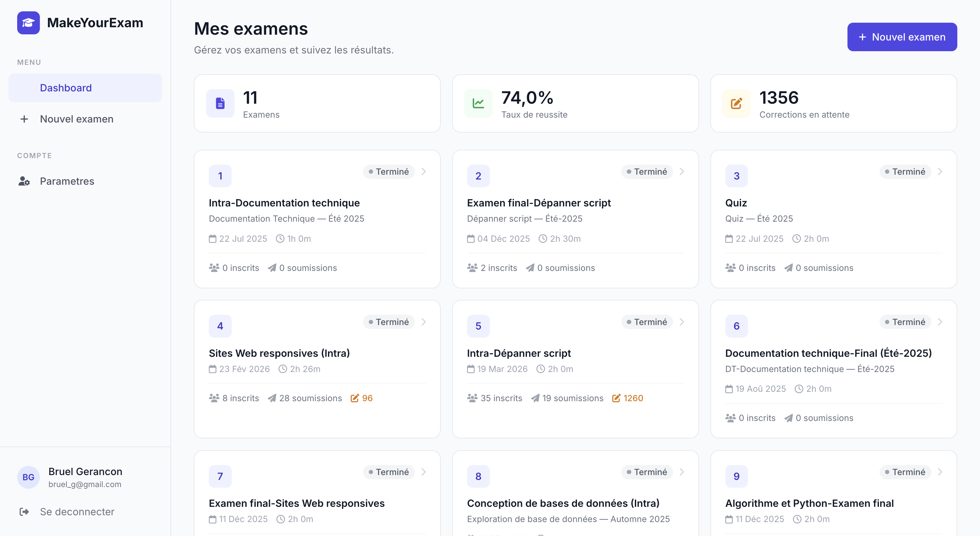Click the calendar icon next to 22 Jul 2025 on exam 1
Image resolution: width=980 pixels, height=536 pixels.
tap(213, 239)
